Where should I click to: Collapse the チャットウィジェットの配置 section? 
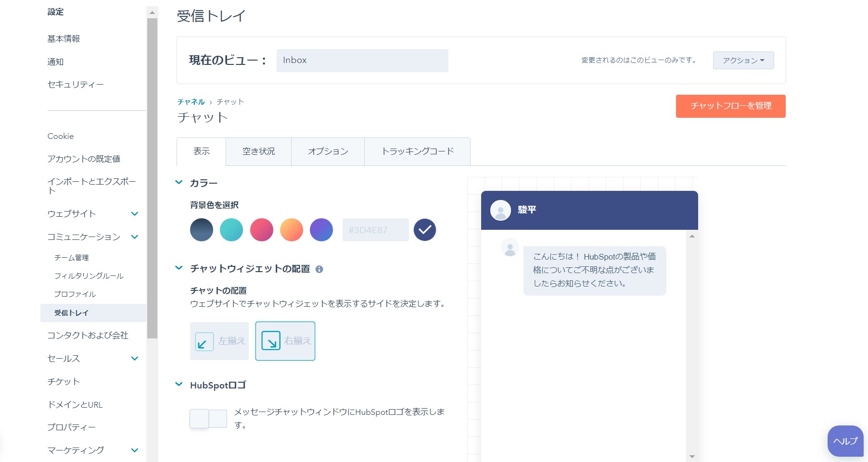point(179,268)
